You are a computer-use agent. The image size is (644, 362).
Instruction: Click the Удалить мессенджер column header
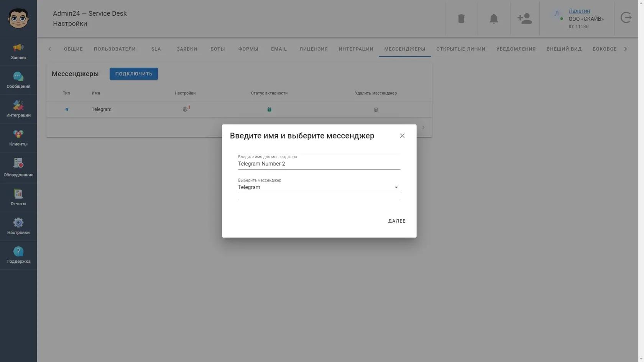tap(376, 93)
